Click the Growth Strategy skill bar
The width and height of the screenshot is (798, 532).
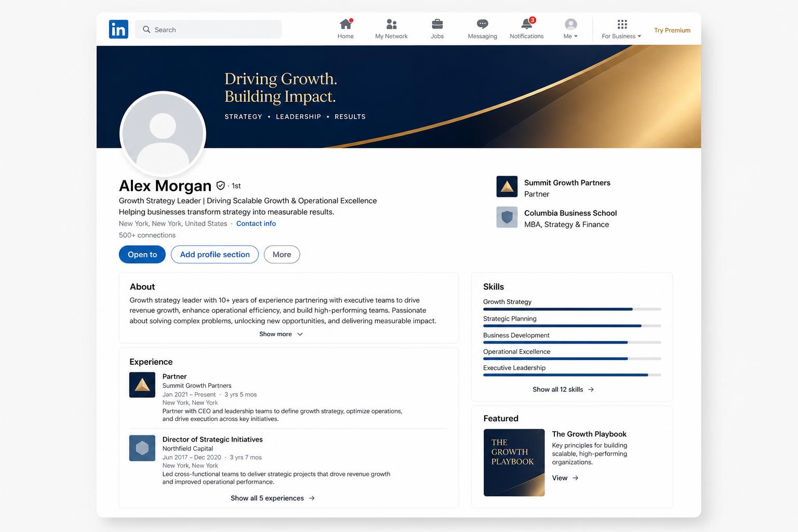coord(572,309)
